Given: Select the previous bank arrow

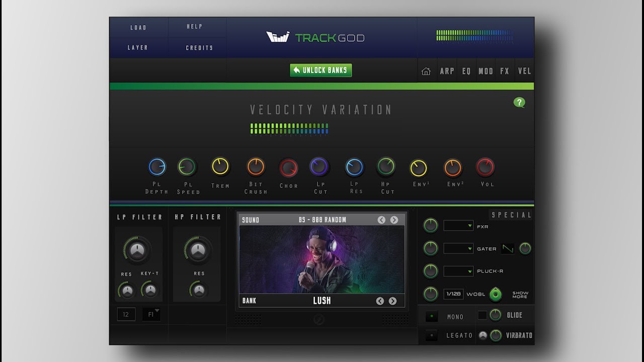Looking at the screenshot, I should [380, 301].
